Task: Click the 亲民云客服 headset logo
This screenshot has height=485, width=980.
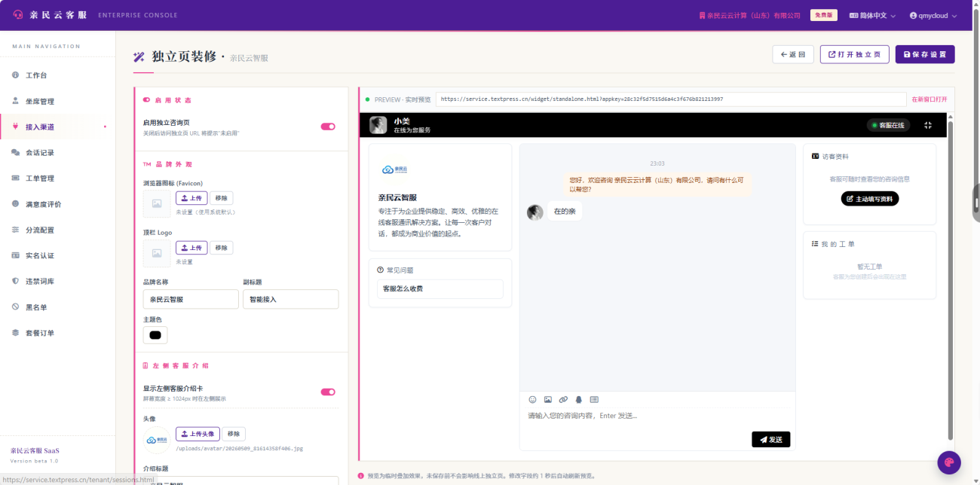Action: click(18, 15)
